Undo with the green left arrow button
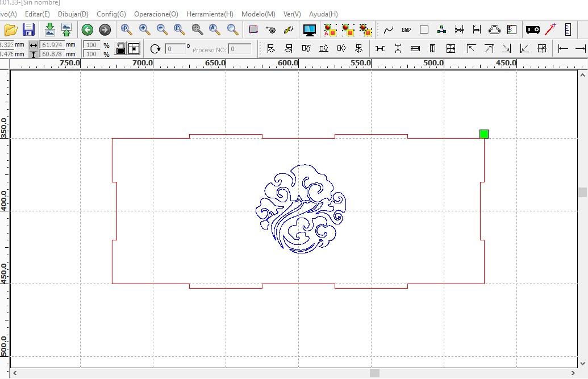Image resolution: width=588 pixels, height=379 pixels. pos(87,30)
